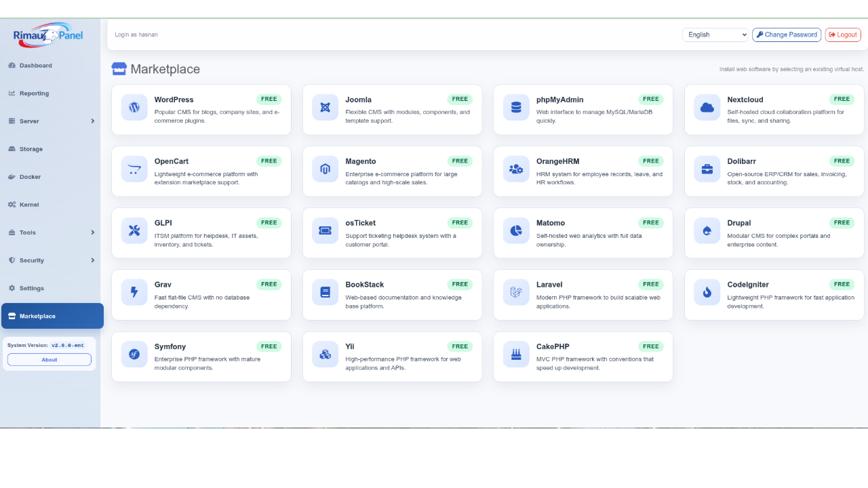The width and height of the screenshot is (868, 488).
Task: Click the Logout button
Action: click(843, 35)
